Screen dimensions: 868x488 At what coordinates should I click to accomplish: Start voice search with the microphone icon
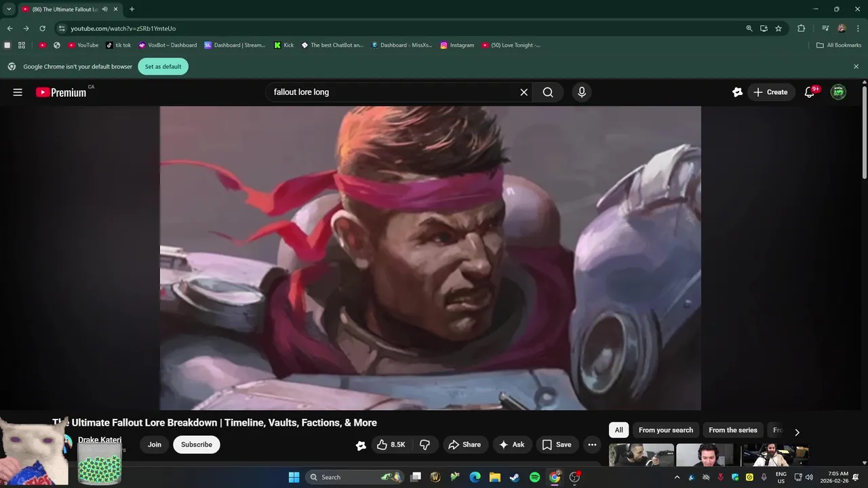pyautogui.click(x=581, y=92)
